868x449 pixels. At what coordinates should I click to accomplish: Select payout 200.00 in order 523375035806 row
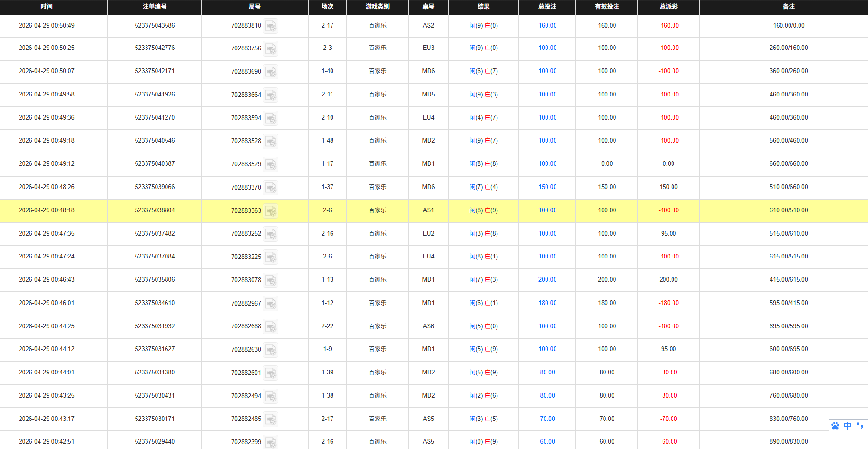[x=668, y=280]
